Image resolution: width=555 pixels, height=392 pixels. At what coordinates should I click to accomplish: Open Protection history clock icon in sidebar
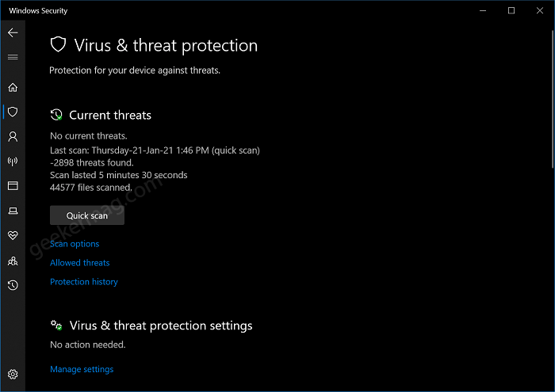13,285
